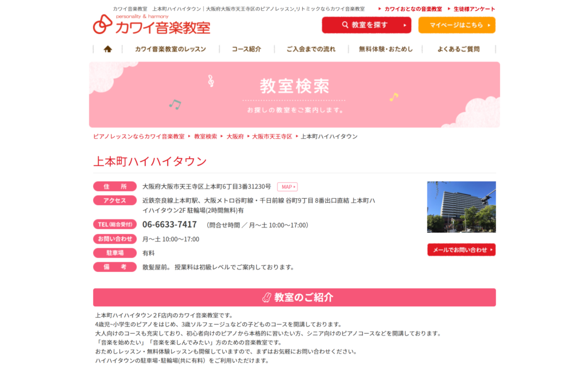This screenshot has width=588, height=366.
Task: Click the 有料 parking value text
Action: pos(149,253)
